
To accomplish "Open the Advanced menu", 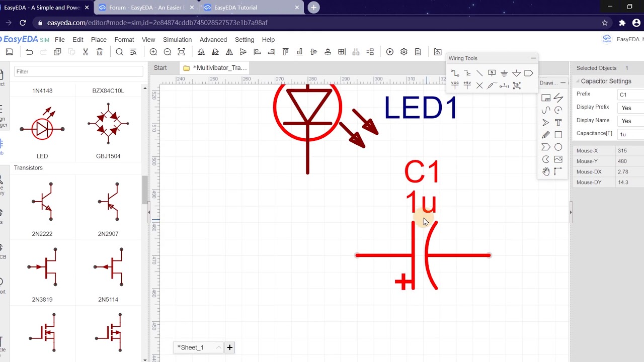I will click(x=213, y=40).
